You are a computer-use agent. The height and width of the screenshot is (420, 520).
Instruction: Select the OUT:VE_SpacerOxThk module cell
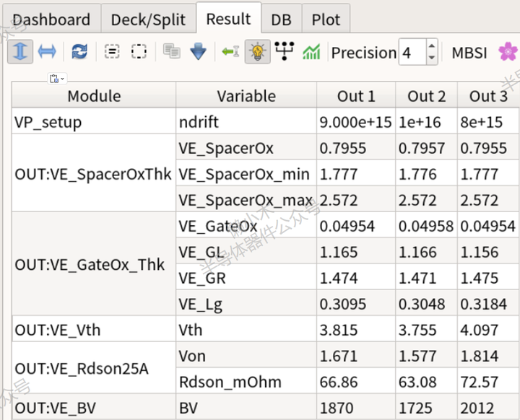tap(94, 173)
